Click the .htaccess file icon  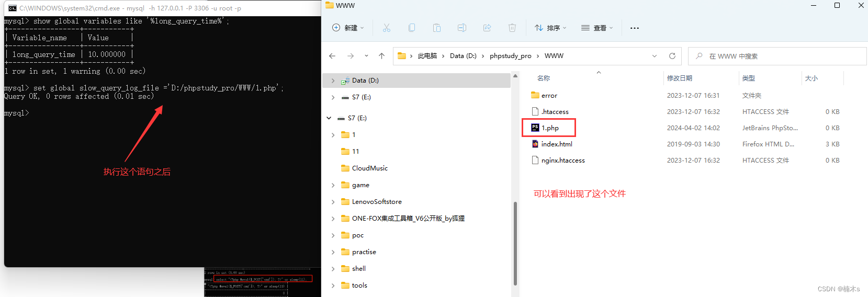(535, 111)
